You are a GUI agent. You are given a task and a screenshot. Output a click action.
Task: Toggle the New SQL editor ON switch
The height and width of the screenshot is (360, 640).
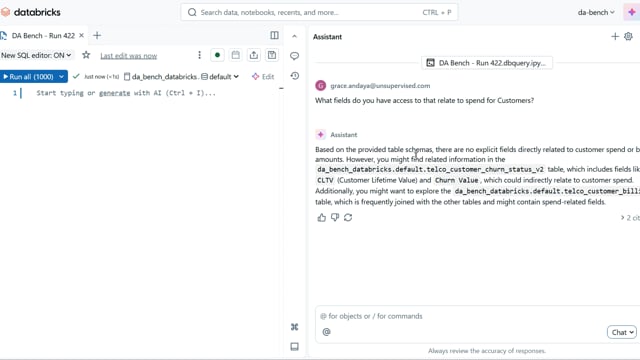[36, 55]
